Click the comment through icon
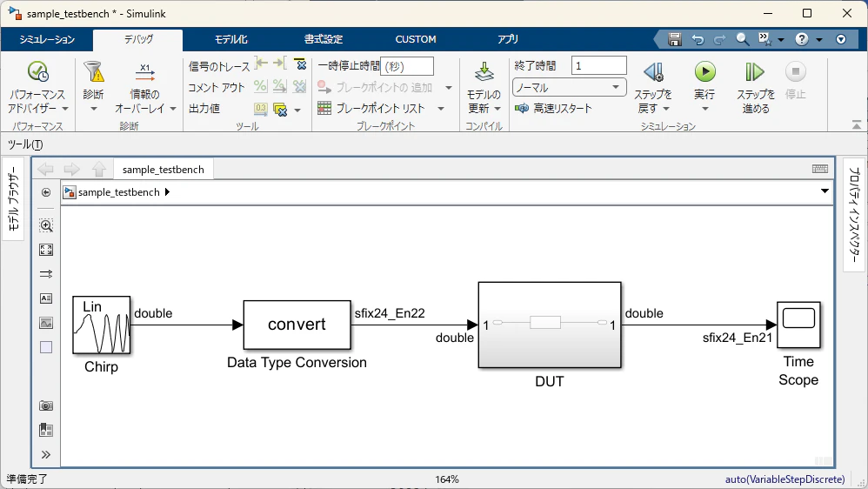The width and height of the screenshot is (868, 489). tap(279, 86)
